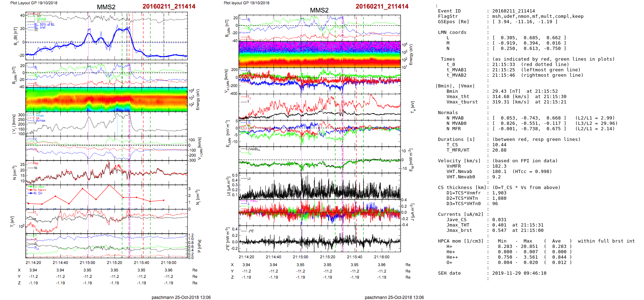Screen dimensions: 644x300
Task: Click the Currents [uA/m2] heading
Action: (x=461, y=214)
